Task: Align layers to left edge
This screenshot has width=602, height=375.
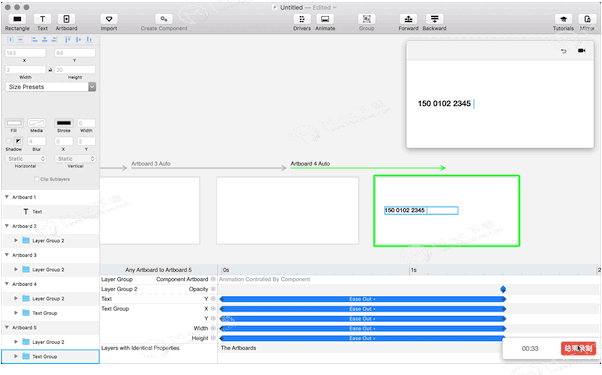Action: point(34,40)
